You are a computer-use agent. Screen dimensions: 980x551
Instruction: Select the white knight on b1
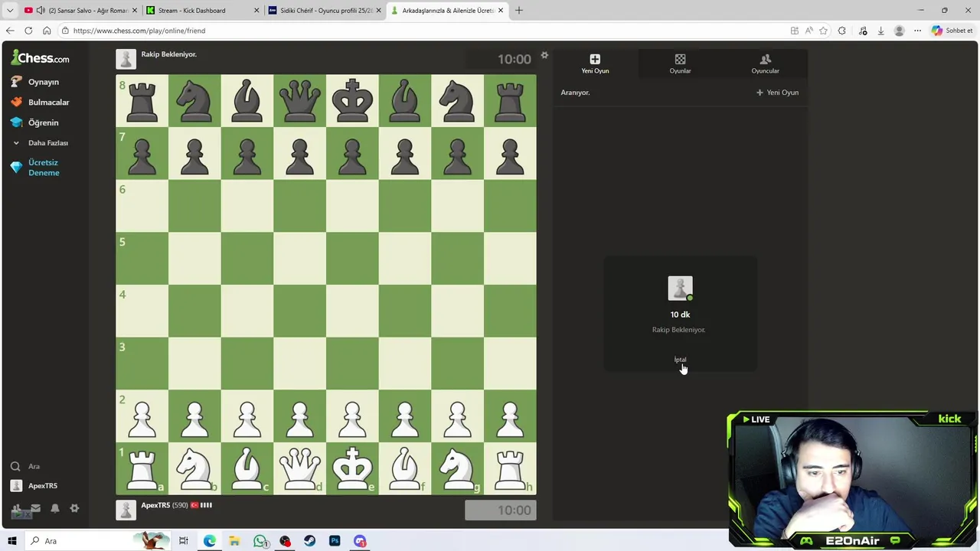(x=194, y=468)
